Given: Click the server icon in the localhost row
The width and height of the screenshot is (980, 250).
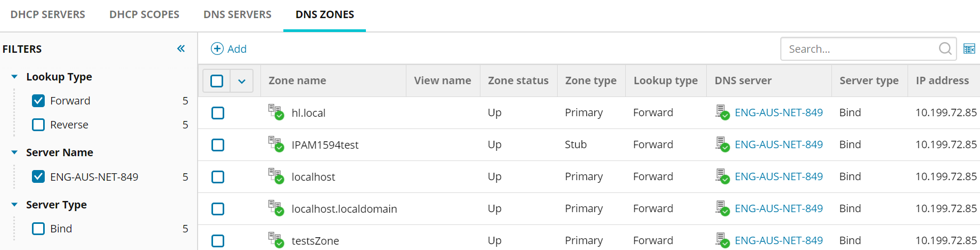Looking at the screenshot, I should coord(722,176).
